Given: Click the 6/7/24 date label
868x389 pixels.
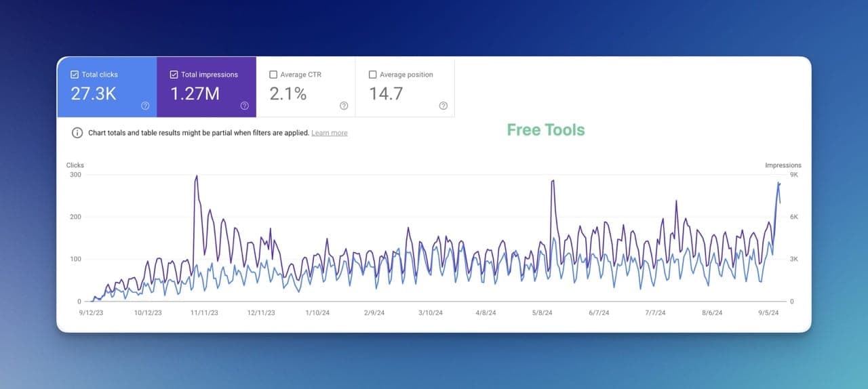Looking at the screenshot, I should (x=599, y=313).
